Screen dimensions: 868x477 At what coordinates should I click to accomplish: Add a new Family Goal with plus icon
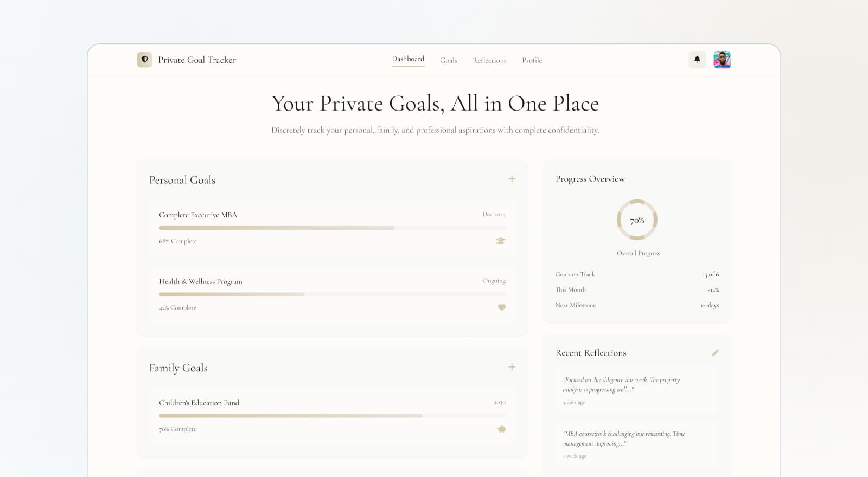pos(512,367)
